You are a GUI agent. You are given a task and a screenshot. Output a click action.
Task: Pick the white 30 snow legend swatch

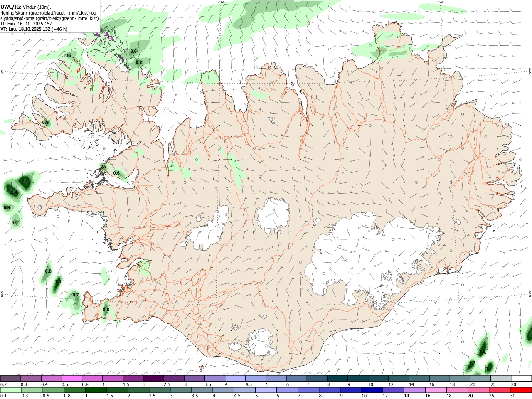click(x=521, y=378)
